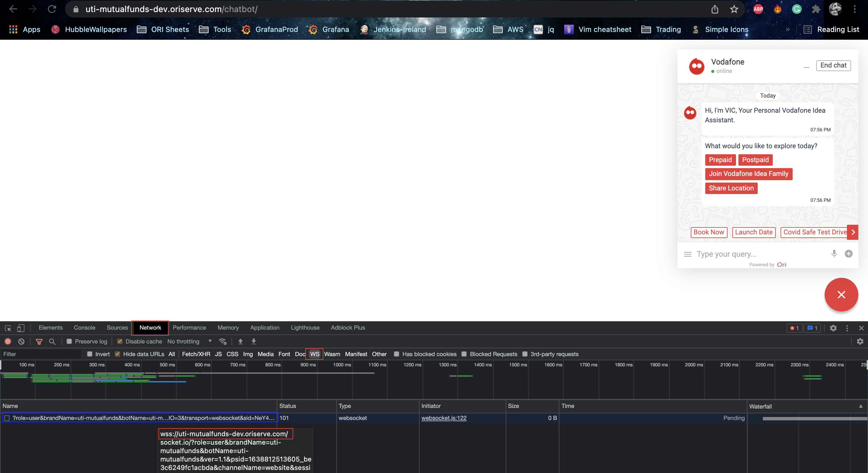Switch to the Console tab
Viewport: 868px width, 473px height.
pyautogui.click(x=84, y=327)
